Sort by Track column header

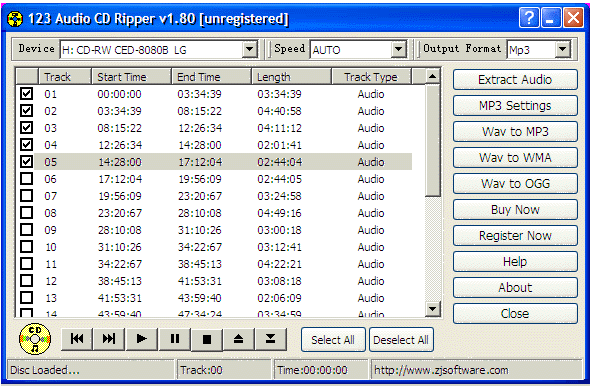point(65,77)
